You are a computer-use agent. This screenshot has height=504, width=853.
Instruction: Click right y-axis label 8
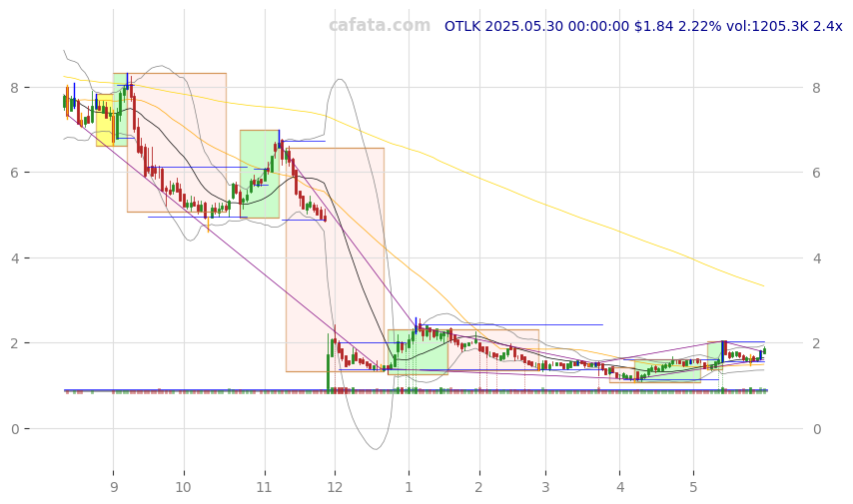pyautogui.click(x=816, y=88)
